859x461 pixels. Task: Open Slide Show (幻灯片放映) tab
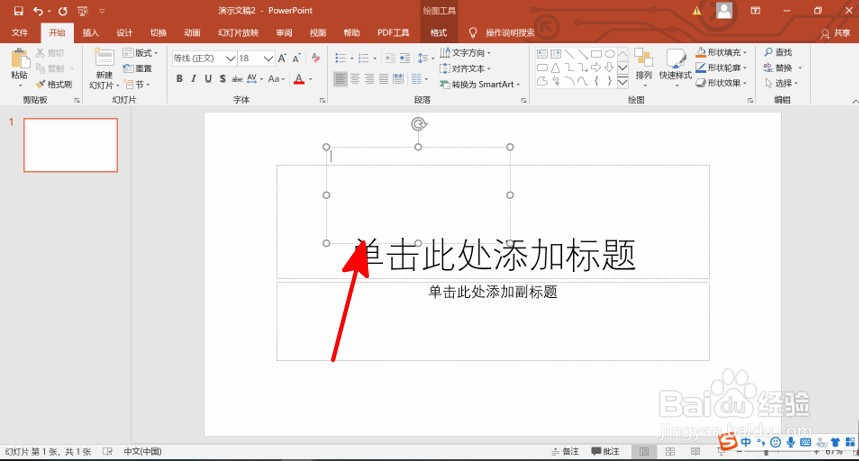click(238, 33)
